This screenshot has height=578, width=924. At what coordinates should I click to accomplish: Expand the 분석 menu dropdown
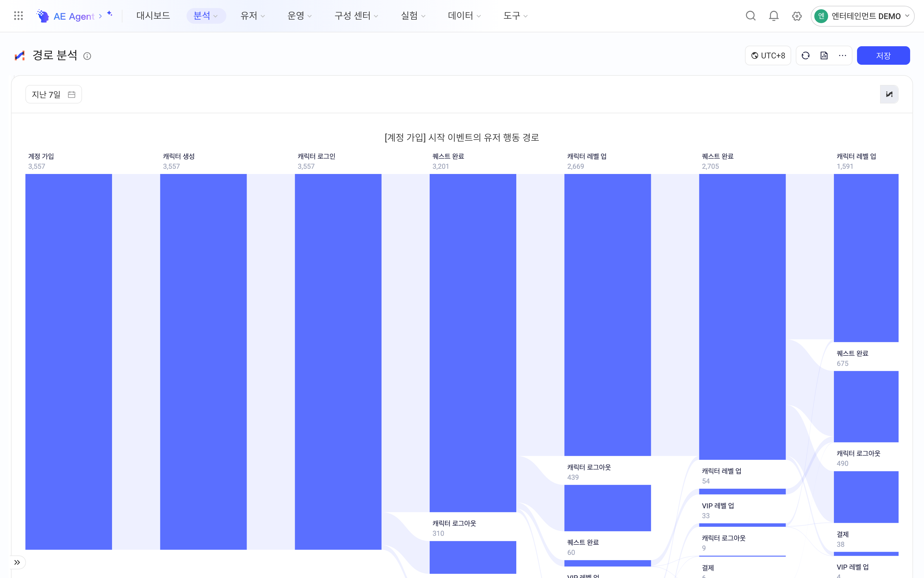point(206,16)
